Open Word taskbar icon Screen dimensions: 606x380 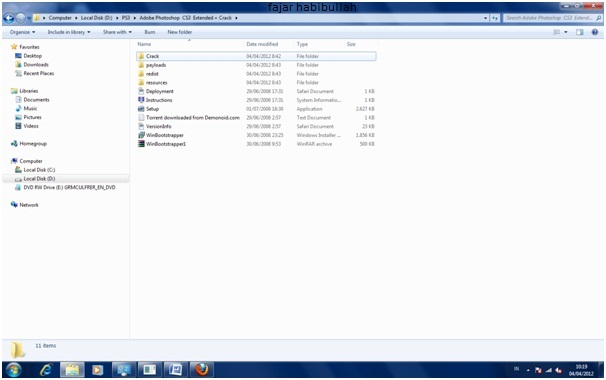(175, 370)
